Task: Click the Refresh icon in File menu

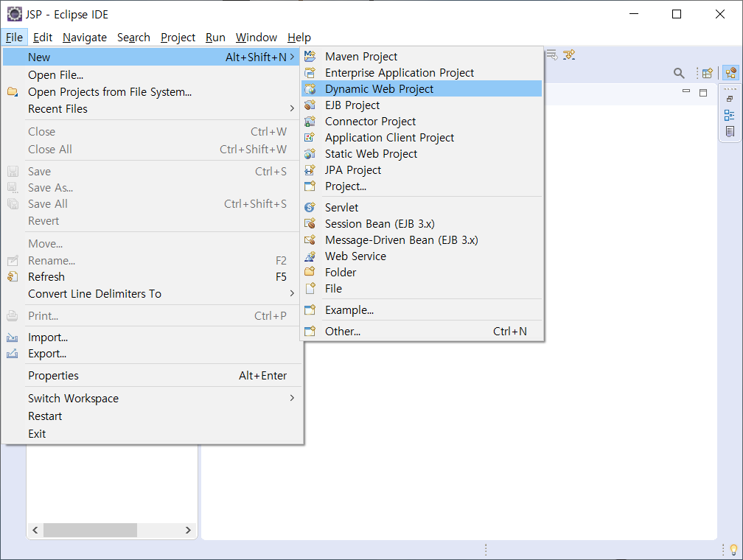Action: click(13, 276)
